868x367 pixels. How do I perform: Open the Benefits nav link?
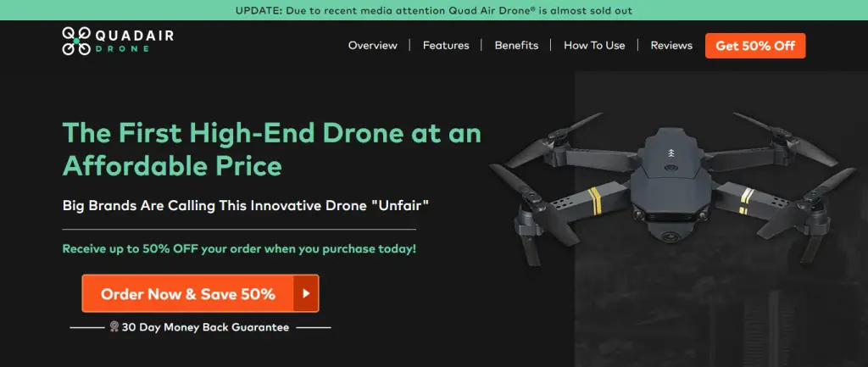click(x=516, y=46)
